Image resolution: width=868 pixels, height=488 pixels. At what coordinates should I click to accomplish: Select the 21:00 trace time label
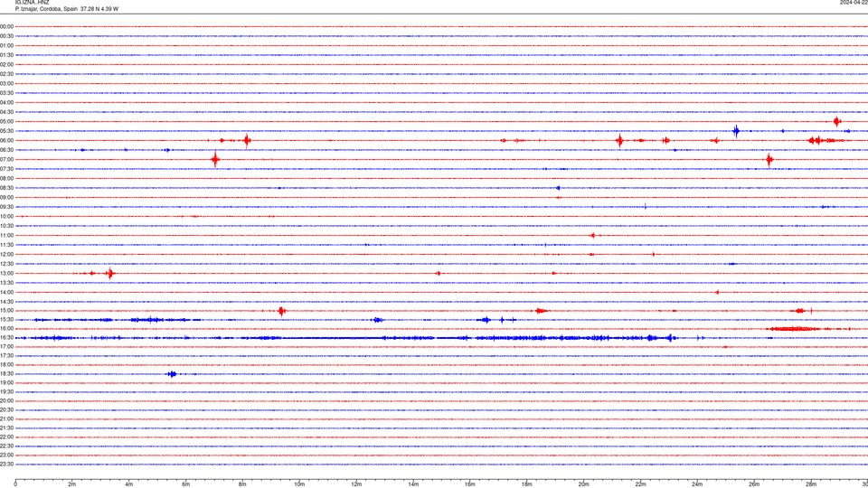pyautogui.click(x=6, y=418)
